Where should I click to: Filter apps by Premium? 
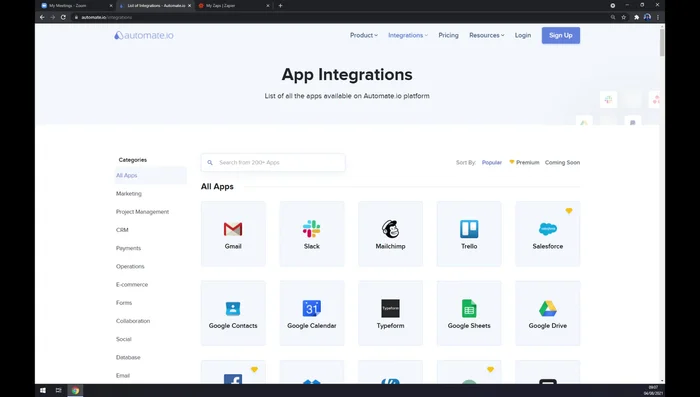point(525,163)
